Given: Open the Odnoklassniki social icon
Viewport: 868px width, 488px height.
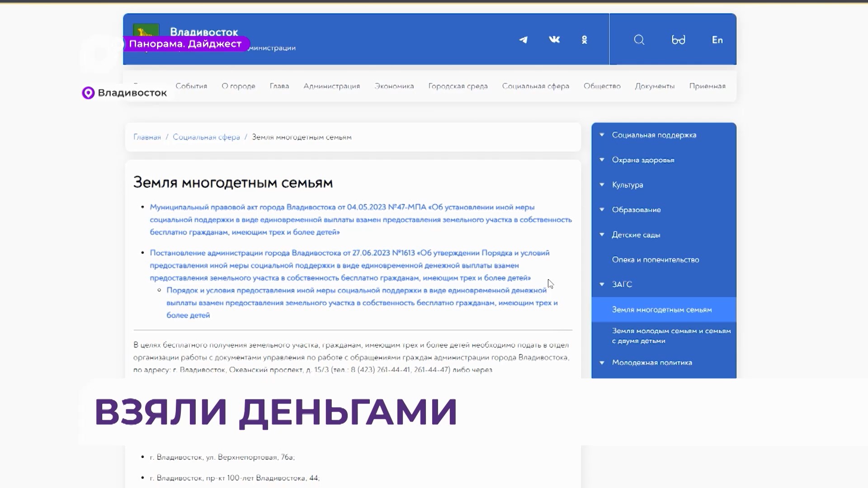Looking at the screenshot, I should [584, 40].
